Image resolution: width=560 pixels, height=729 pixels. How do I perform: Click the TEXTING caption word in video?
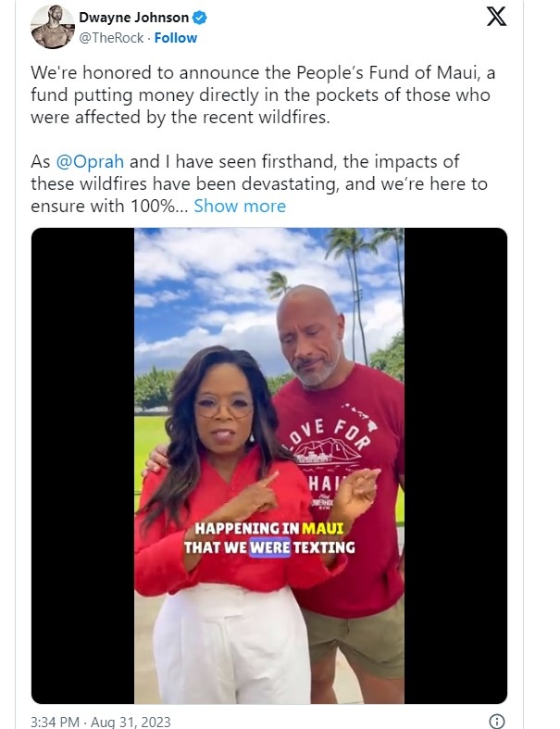pyautogui.click(x=324, y=547)
